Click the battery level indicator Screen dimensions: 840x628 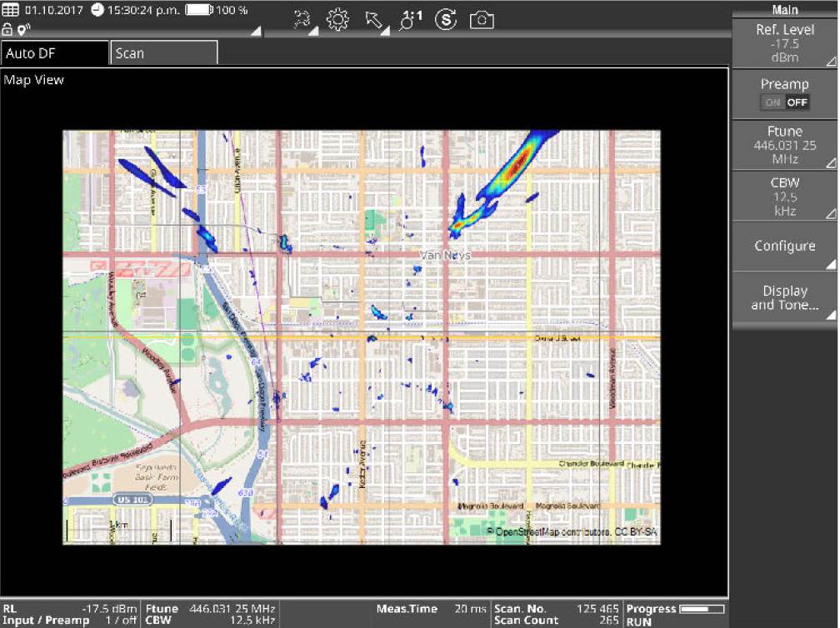198,11
